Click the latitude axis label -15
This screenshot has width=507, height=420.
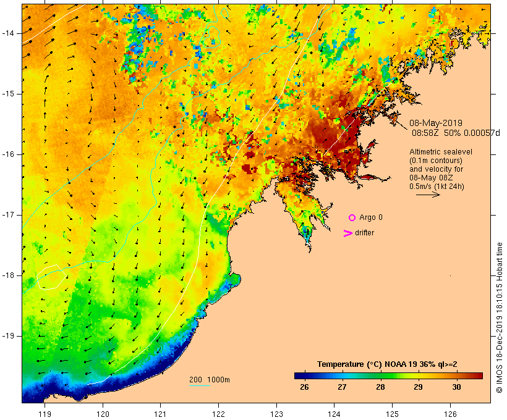tap(8, 94)
